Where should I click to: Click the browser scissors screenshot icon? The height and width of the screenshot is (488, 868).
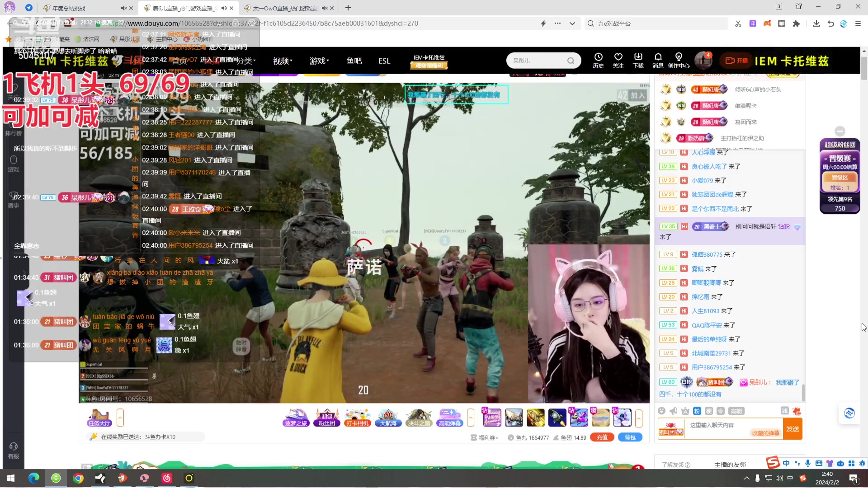(x=738, y=23)
